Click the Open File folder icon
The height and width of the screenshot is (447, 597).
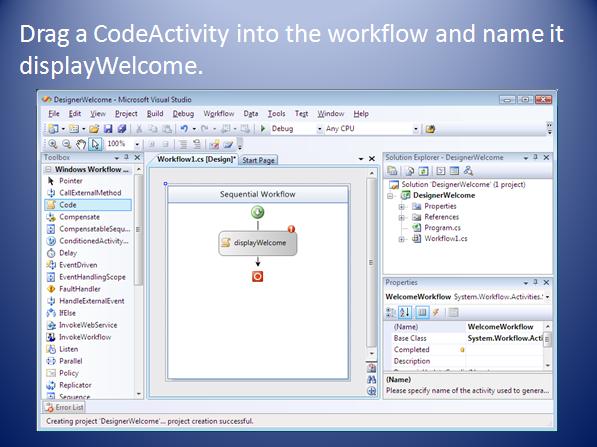coord(94,129)
